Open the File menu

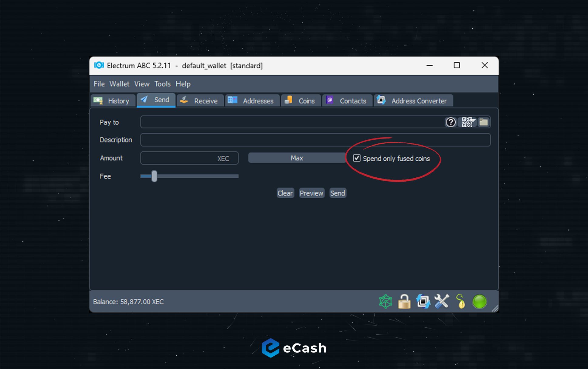[x=99, y=84]
